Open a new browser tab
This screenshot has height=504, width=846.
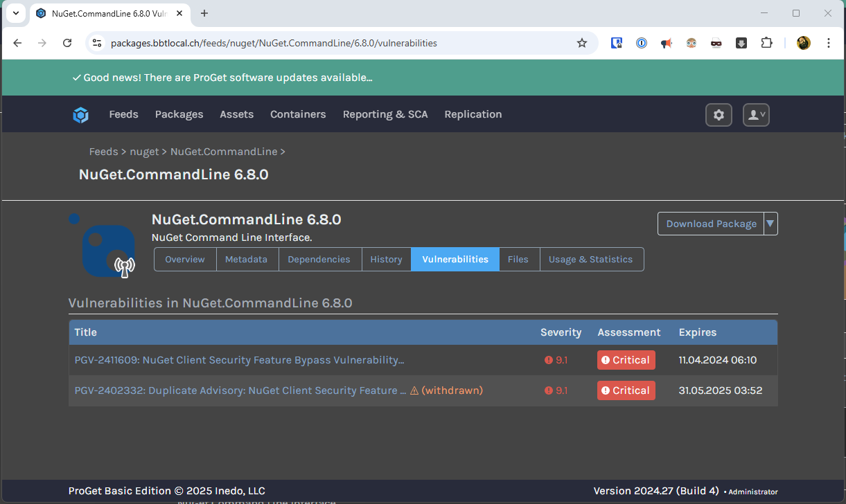pyautogui.click(x=204, y=13)
